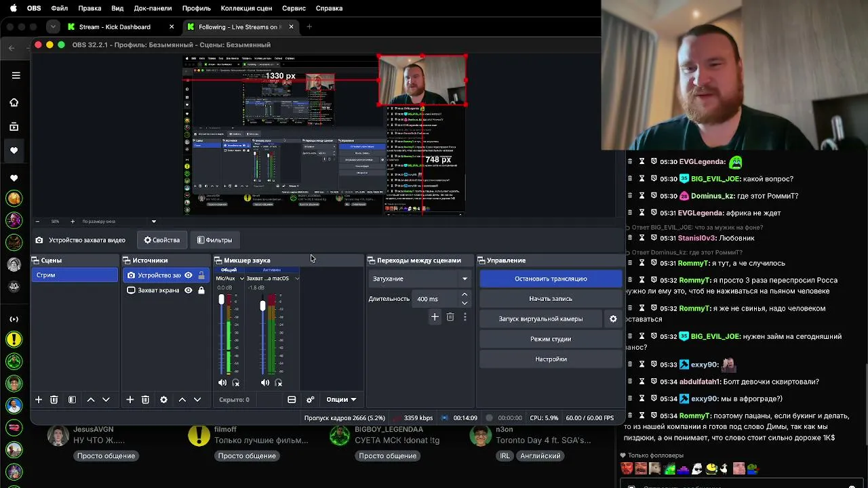Go back in the browser window
Viewport: 868px width, 488px height.
[12, 47]
